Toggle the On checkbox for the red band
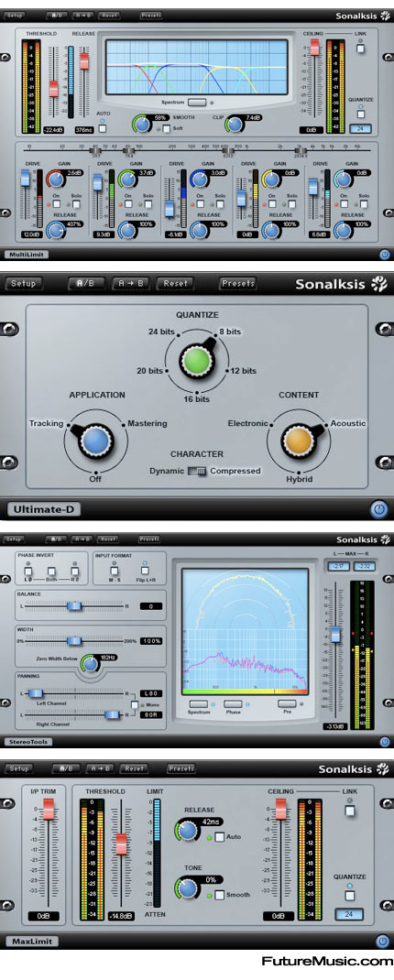Viewport: 394px width, 980px height. tap(56, 203)
